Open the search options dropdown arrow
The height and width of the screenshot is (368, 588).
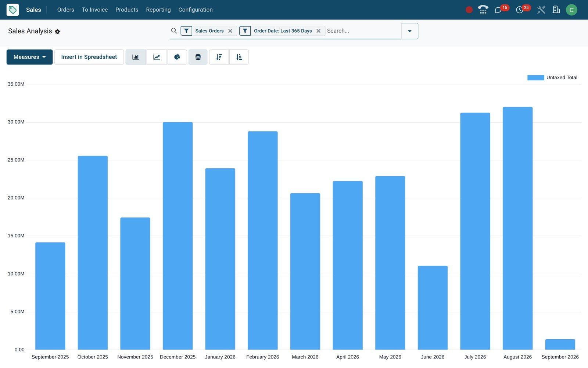(410, 31)
